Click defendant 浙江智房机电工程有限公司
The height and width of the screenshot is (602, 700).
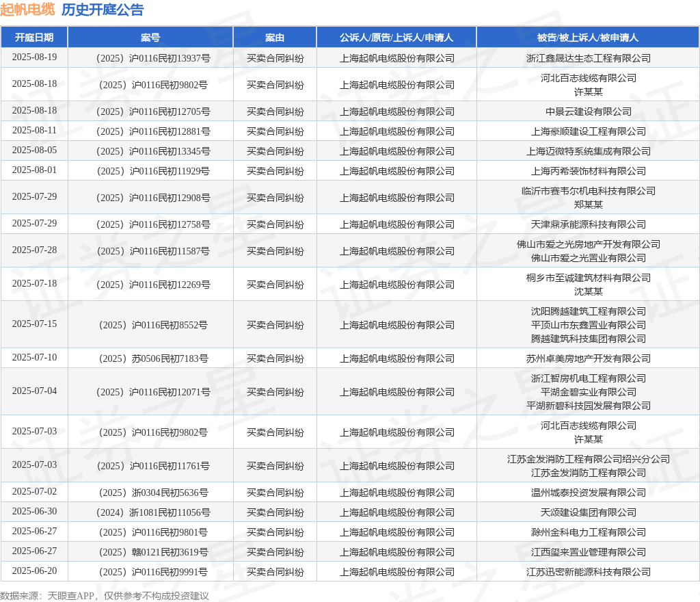(588, 378)
